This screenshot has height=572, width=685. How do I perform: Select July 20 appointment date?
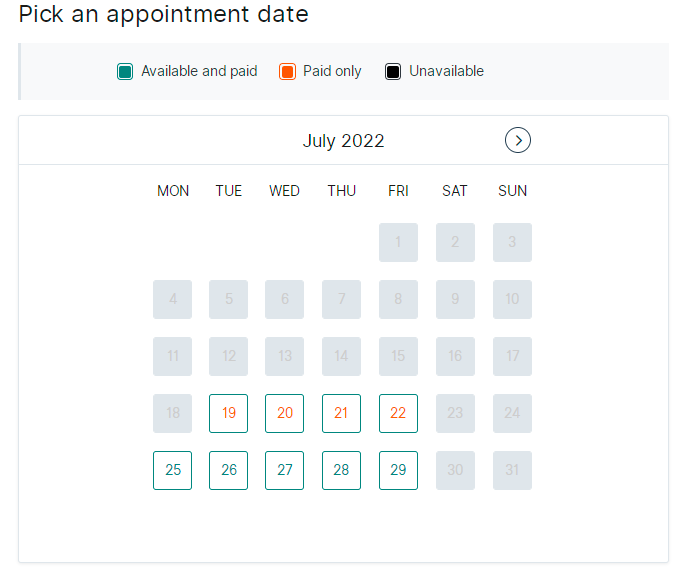point(284,413)
